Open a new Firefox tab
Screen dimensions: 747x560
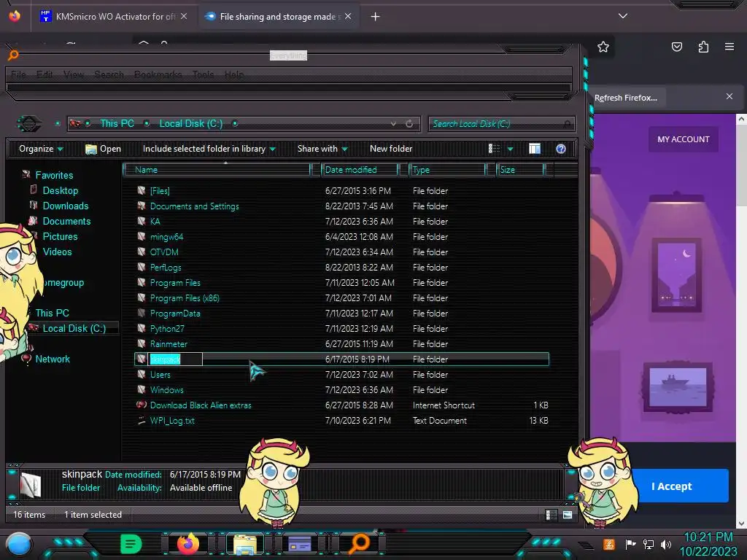(x=375, y=16)
